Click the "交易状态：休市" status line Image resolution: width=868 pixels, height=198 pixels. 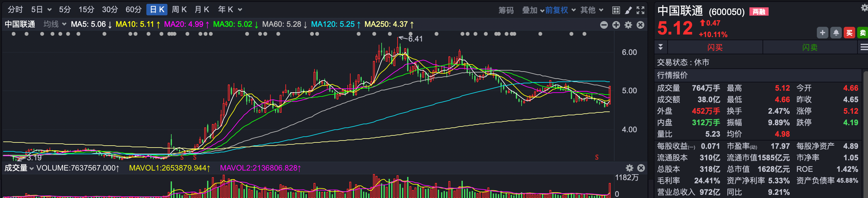(683, 62)
